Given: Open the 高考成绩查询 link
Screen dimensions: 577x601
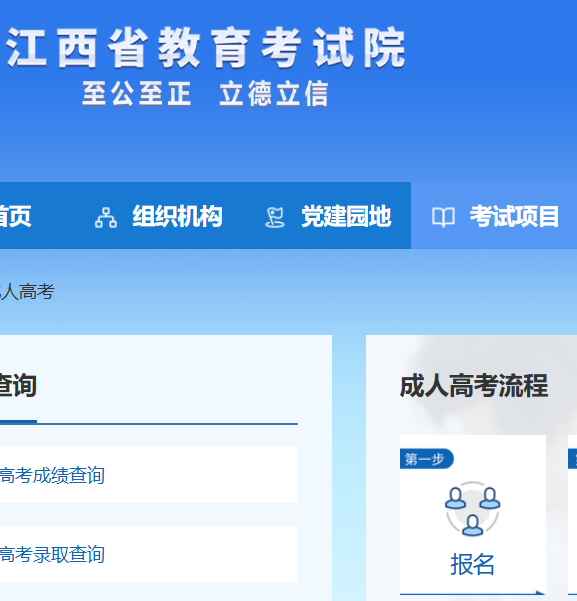Looking at the screenshot, I should [x=52, y=475].
